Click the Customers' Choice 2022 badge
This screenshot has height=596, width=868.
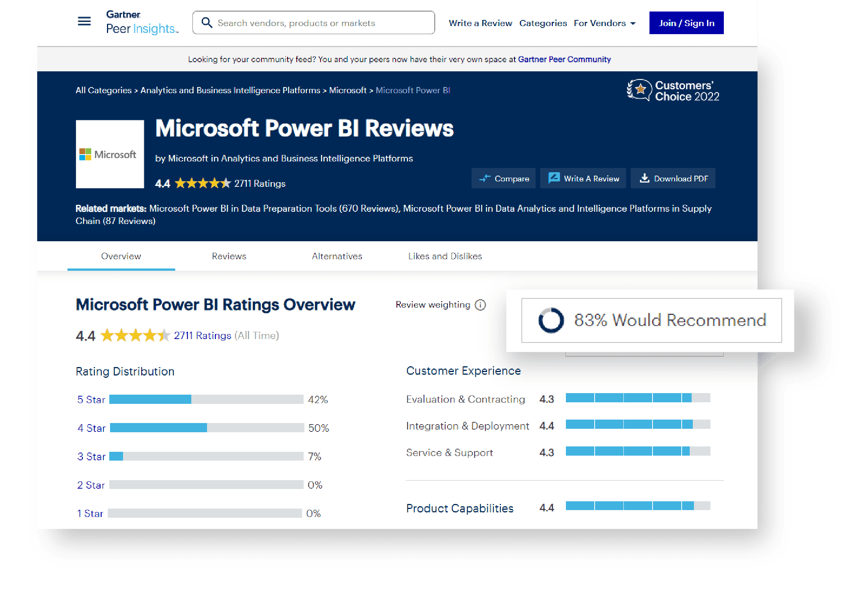(673, 91)
